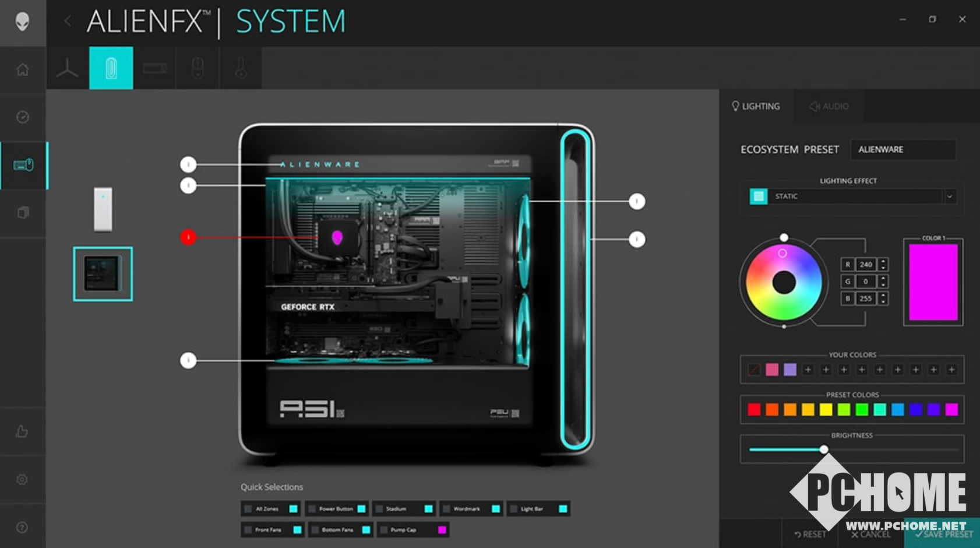
Task: Expand the Lighting Effect dropdown
Action: tap(949, 196)
